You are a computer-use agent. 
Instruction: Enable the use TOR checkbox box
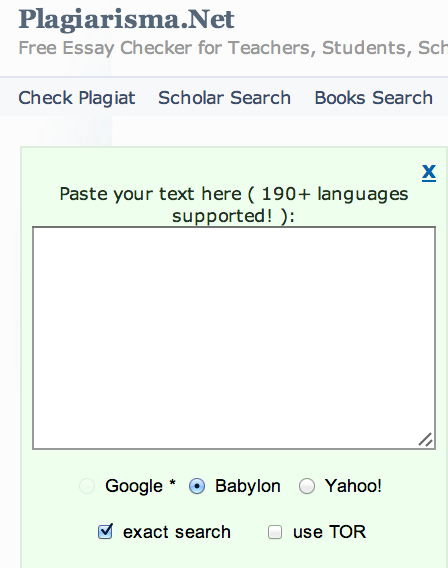(275, 532)
